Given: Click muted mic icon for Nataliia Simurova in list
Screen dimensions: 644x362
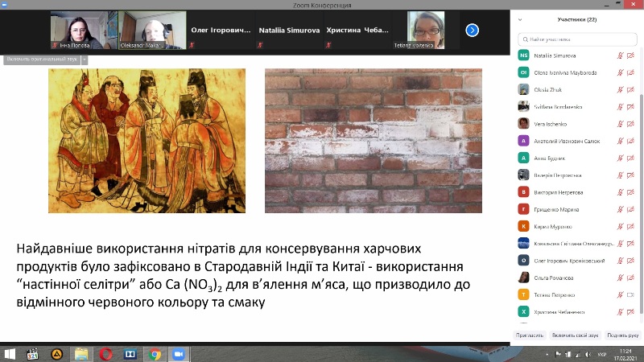Looking at the screenshot, I should coord(620,56).
